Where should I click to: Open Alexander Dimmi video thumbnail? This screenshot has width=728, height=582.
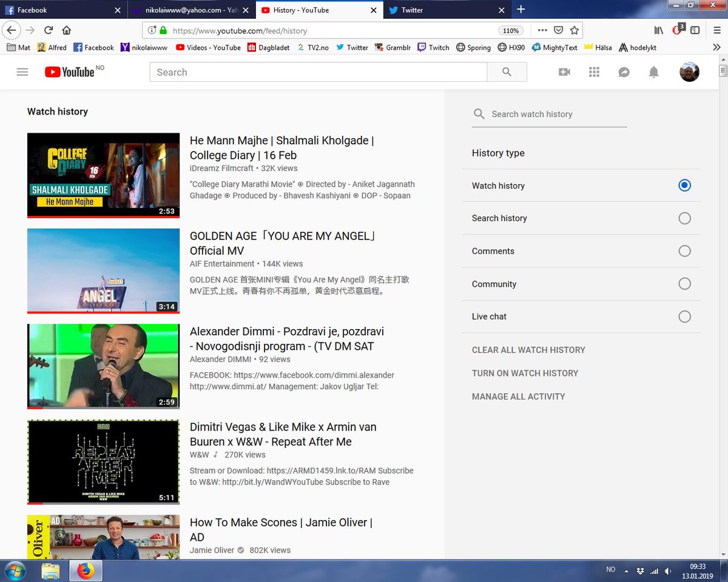pyautogui.click(x=104, y=366)
